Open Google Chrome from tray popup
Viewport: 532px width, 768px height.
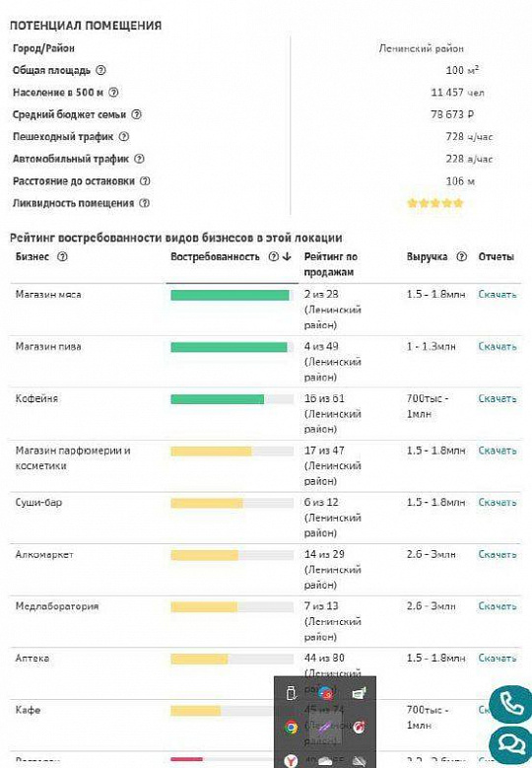[291, 727]
